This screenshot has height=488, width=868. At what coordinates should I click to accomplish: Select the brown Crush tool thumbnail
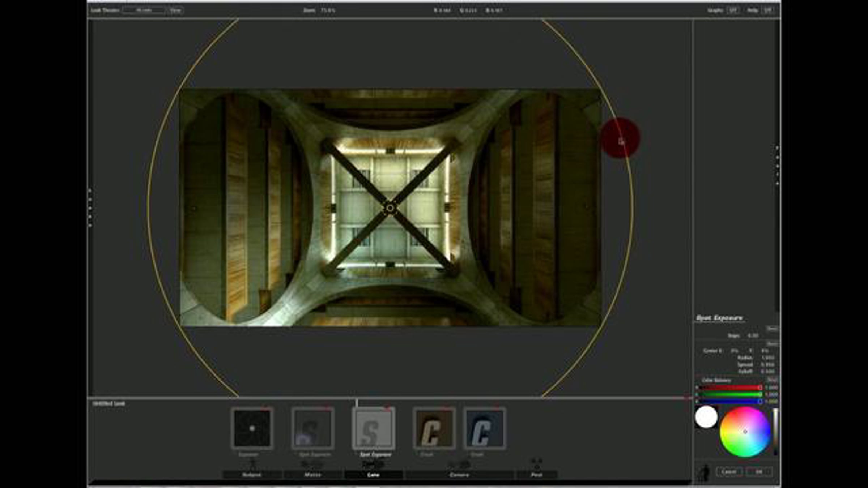434,428
